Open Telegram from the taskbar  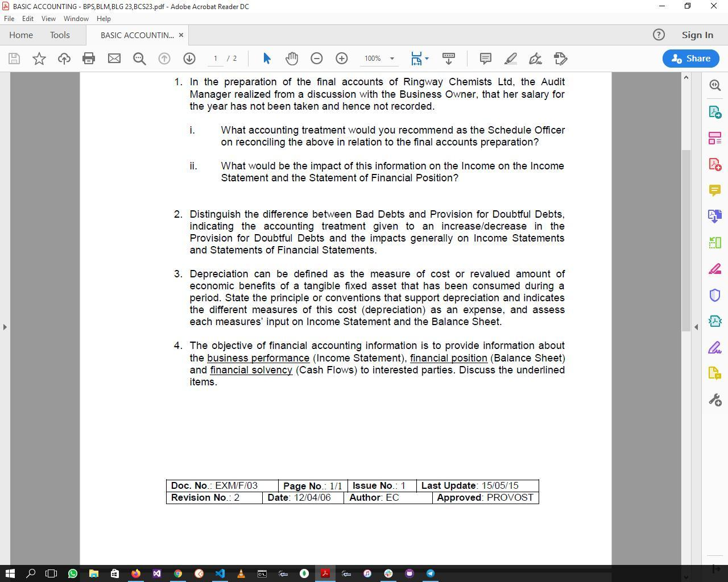click(431, 573)
